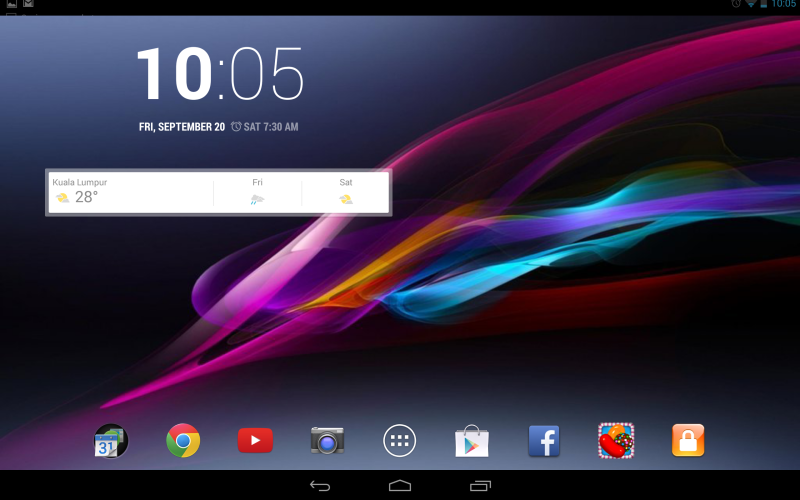
Task: Open the YouTube app
Action: pyautogui.click(x=255, y=441)
